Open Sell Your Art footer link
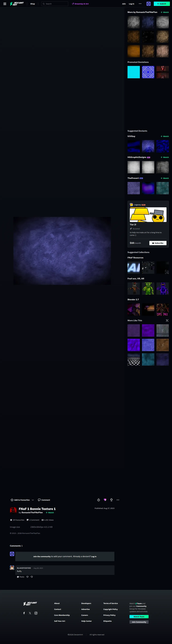 (x=60, y=621)
